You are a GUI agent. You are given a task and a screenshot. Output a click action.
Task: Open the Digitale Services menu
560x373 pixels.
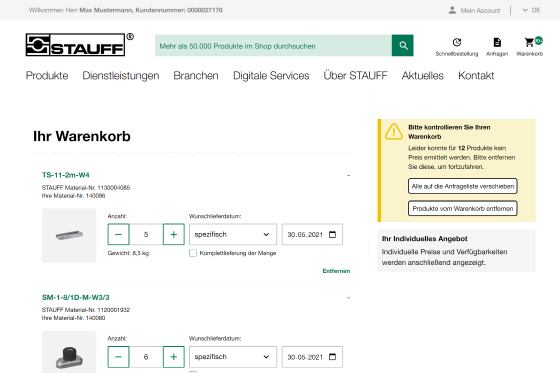[271, 76]
